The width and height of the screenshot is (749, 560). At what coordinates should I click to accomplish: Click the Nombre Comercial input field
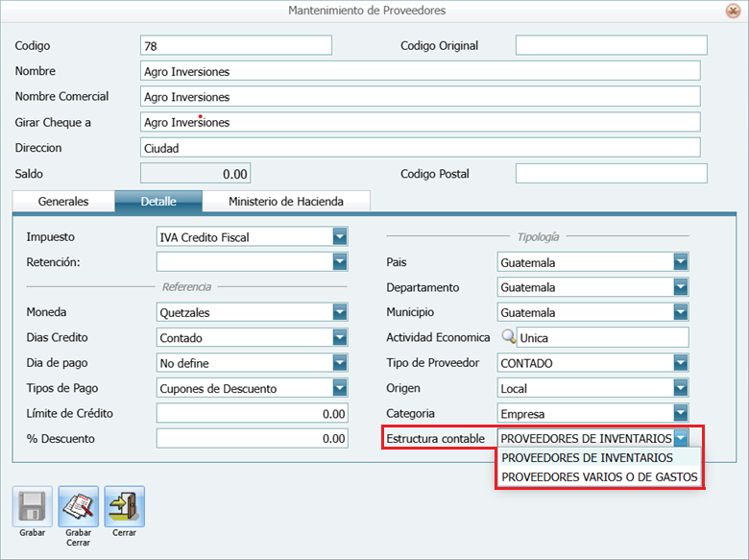[x=421, y=96]
